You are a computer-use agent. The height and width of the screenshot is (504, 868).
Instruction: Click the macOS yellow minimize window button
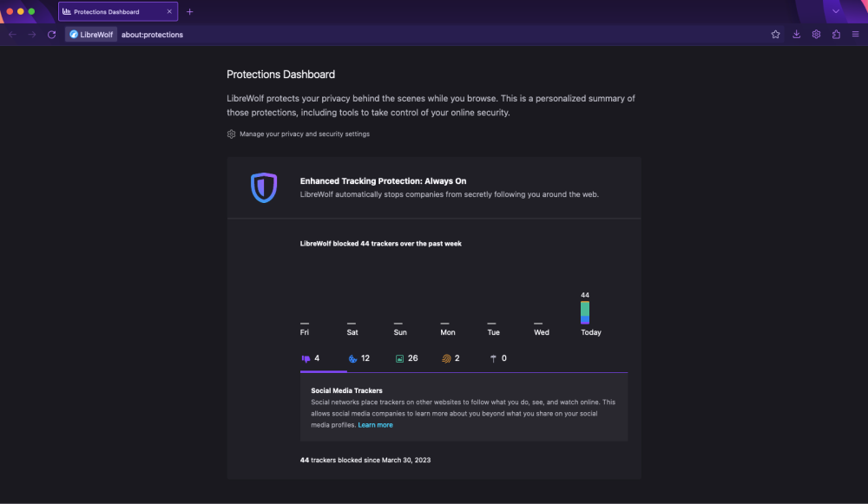click(x=21, y=11)
